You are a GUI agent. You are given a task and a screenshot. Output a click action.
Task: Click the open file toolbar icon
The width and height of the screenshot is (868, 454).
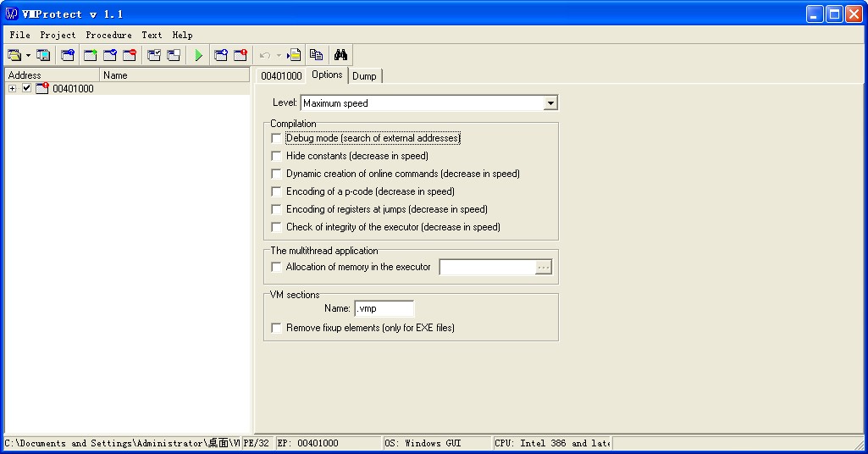[14, 55]
